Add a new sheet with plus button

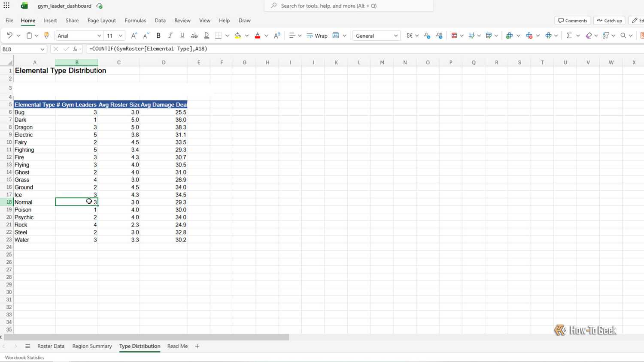(197, 346)
